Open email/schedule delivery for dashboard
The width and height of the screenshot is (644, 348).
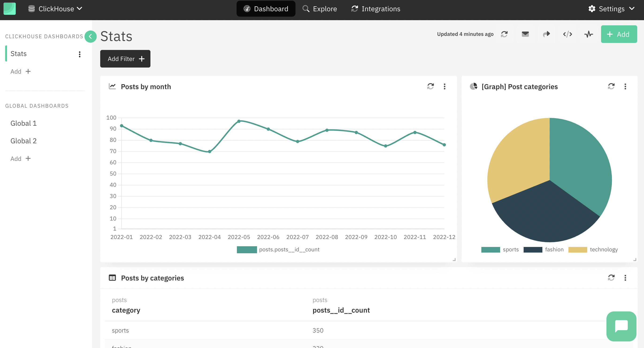[x=525, y=34]
